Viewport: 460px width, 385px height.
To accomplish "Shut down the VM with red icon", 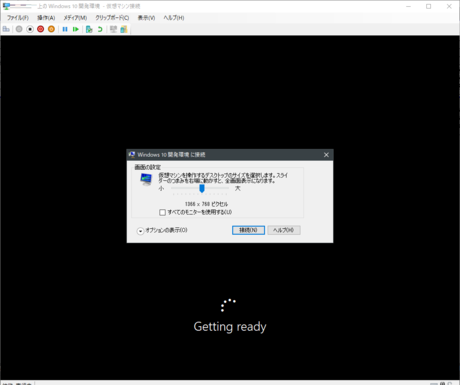I will (41, 29).
